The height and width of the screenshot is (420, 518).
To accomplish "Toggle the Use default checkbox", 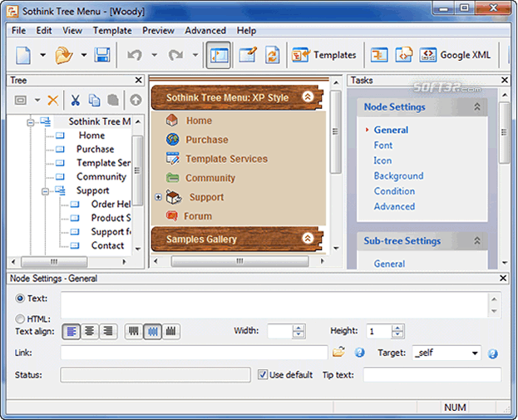I will [263, 374].
